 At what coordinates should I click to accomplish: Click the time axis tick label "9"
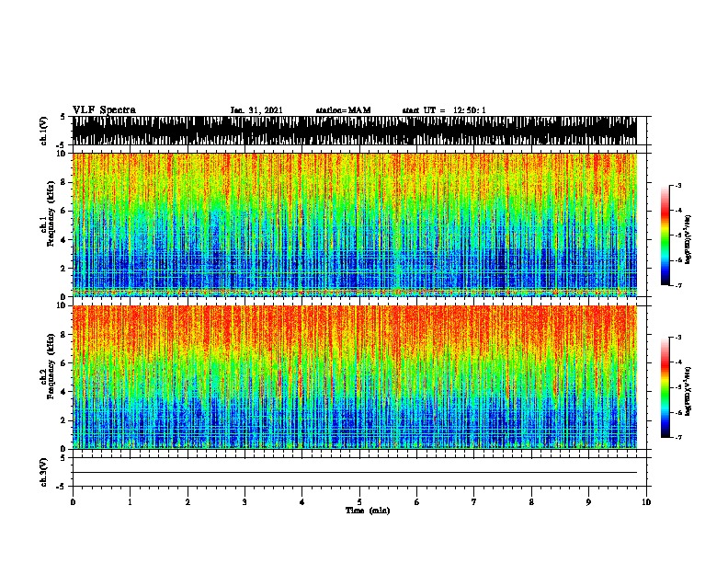tap(588, 502)
